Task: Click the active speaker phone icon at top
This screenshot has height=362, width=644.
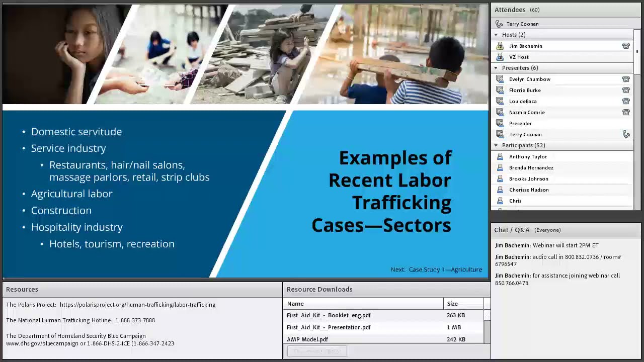Action: [499, 24]
